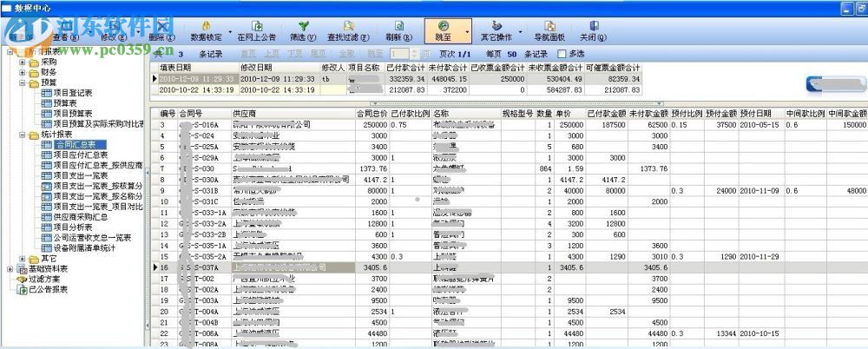The width and height of the screenshot is (868, 349).
Task: Open the 数据锁定 dropdown arrow
Action: (x=230, y=31)
